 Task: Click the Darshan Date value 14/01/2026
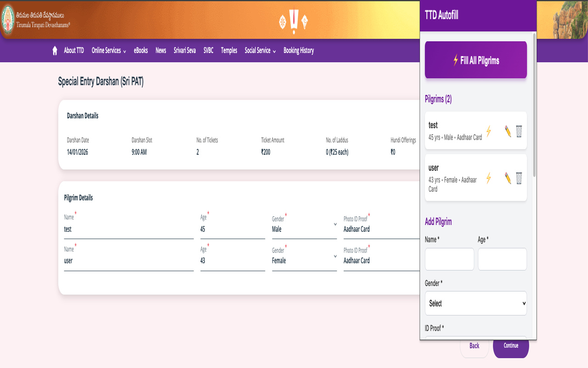point(77,152)
